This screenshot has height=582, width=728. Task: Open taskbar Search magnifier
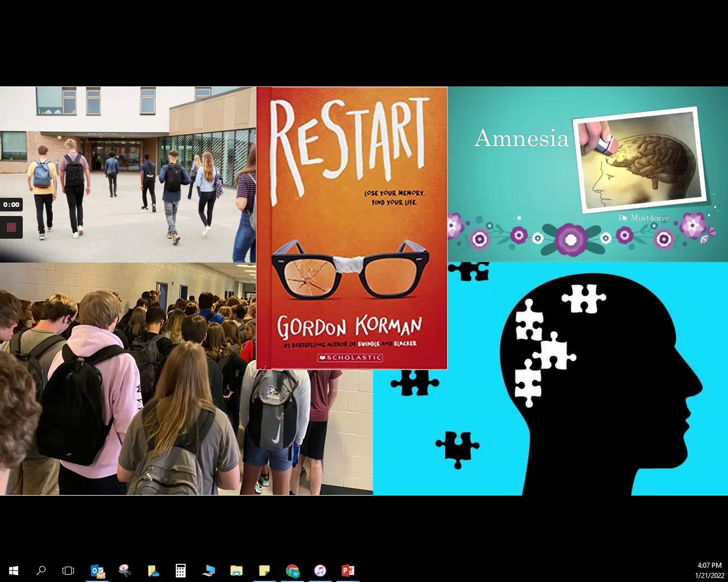[x=41, y=571]
